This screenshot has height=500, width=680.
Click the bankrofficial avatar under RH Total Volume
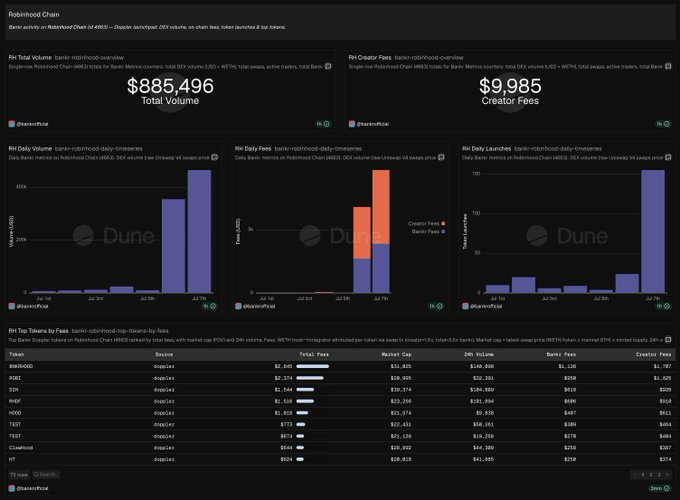(x=12, y=124)
